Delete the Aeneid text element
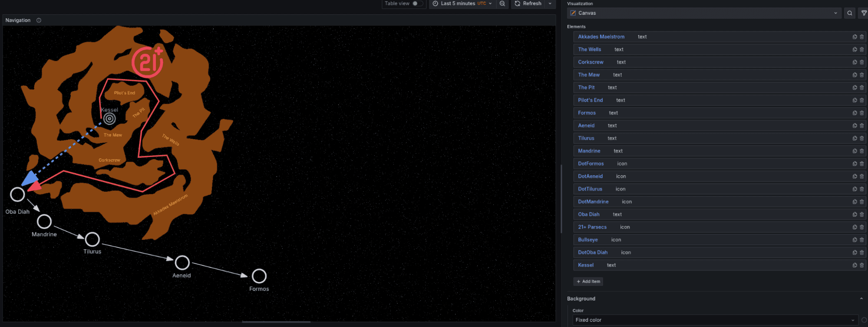 click(x=862, y=125)
